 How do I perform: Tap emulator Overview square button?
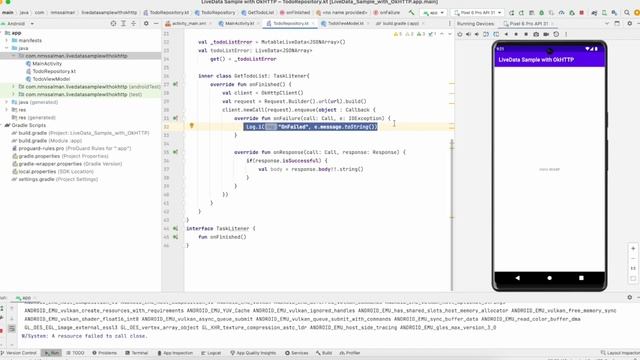(581, 278)
